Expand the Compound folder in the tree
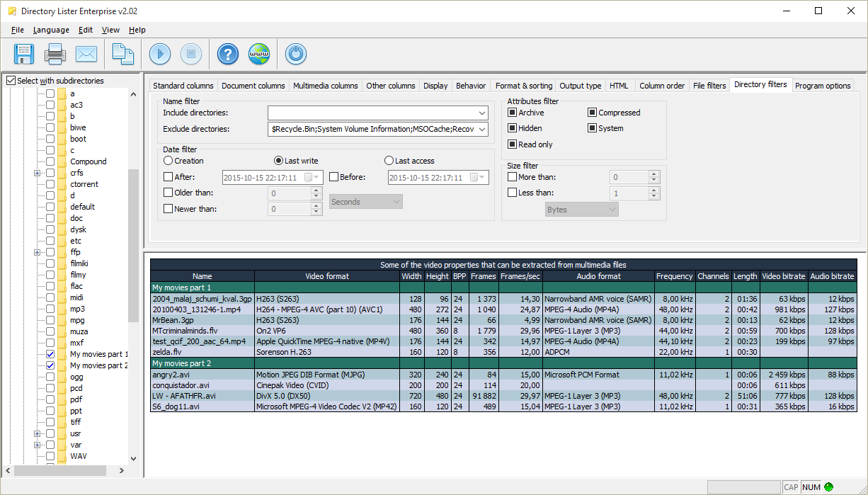The image size is (868, 495). pyautogui.click(x=37, y=161)
